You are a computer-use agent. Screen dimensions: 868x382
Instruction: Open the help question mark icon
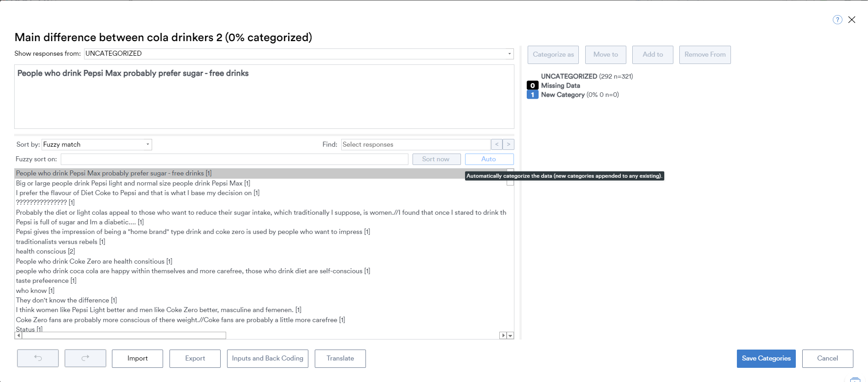[837, 20]
